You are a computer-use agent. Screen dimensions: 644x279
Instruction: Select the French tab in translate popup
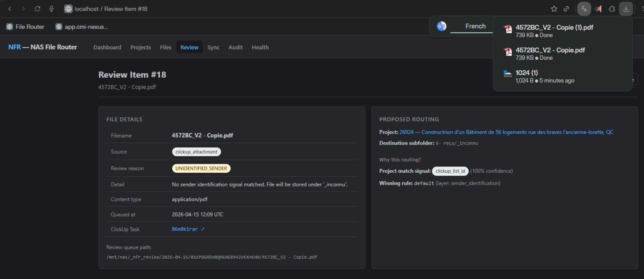pos(475,26)
